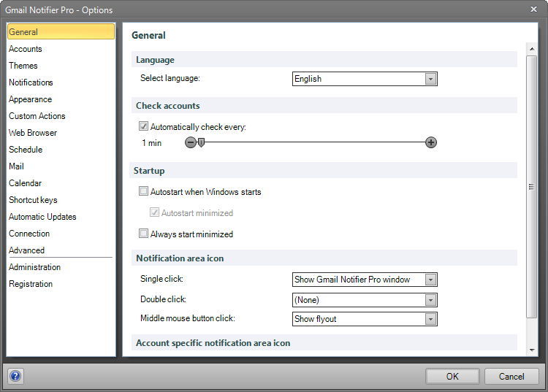Viewport: 548px width, 392px height.
Task: Open the Middle mouse button click dropdown
Action: pyautogui.click(x=365, y=319)
